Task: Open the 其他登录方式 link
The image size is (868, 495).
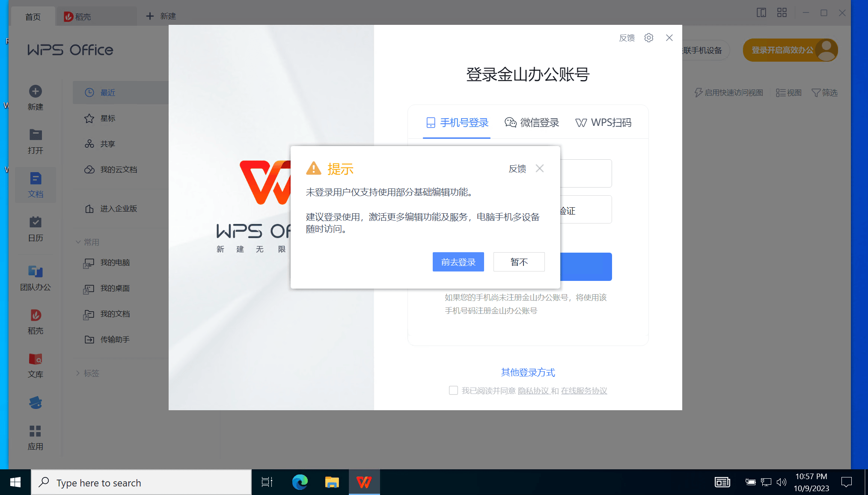Action: pos(528,372)
